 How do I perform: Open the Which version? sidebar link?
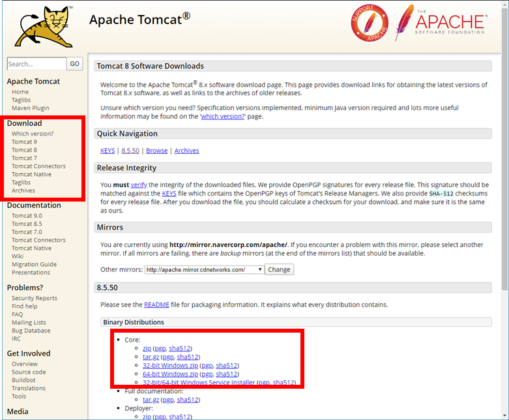(33, 134)
